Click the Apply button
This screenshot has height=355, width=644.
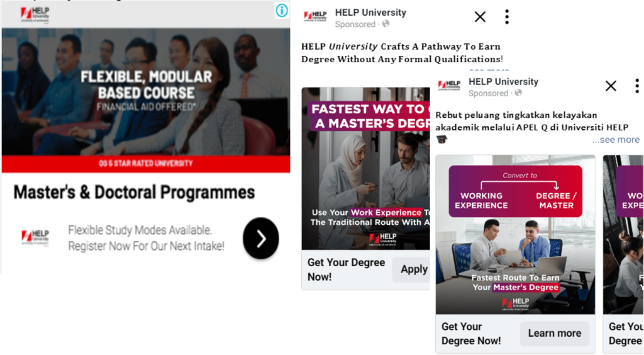pyautogui.click(x=411, y=269)
